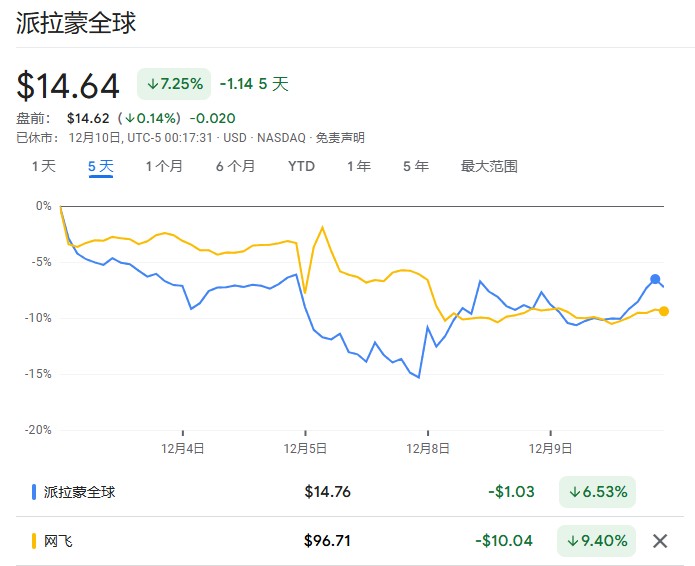Open the 免责声明 link

pyautogui.click(x=340, y=138)
